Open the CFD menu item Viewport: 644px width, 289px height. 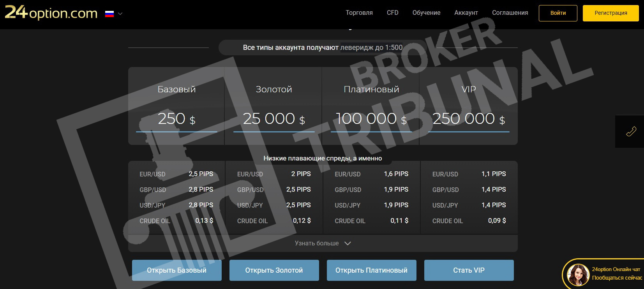click(393, 13)
